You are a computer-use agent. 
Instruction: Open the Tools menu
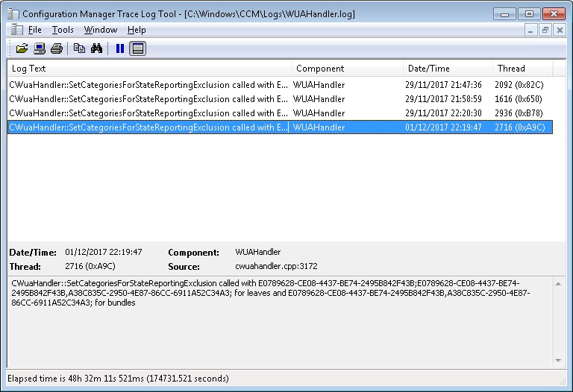click(x=63, y=30)
